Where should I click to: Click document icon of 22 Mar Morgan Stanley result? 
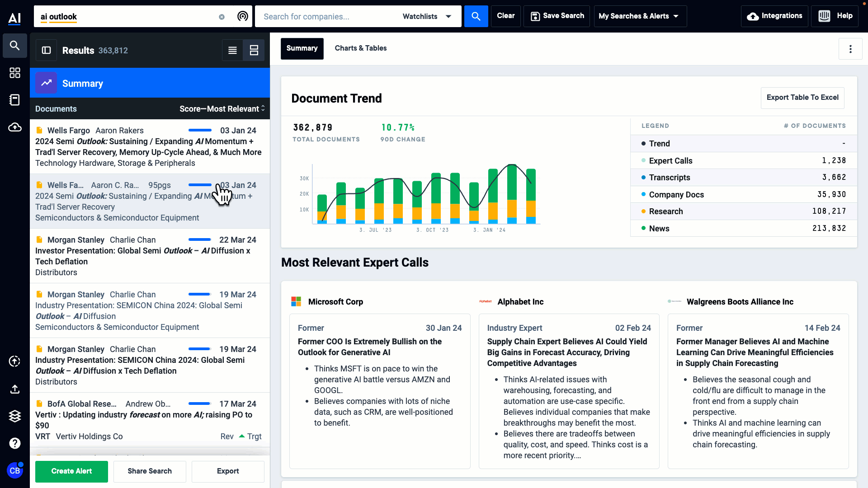pos(39,239)
